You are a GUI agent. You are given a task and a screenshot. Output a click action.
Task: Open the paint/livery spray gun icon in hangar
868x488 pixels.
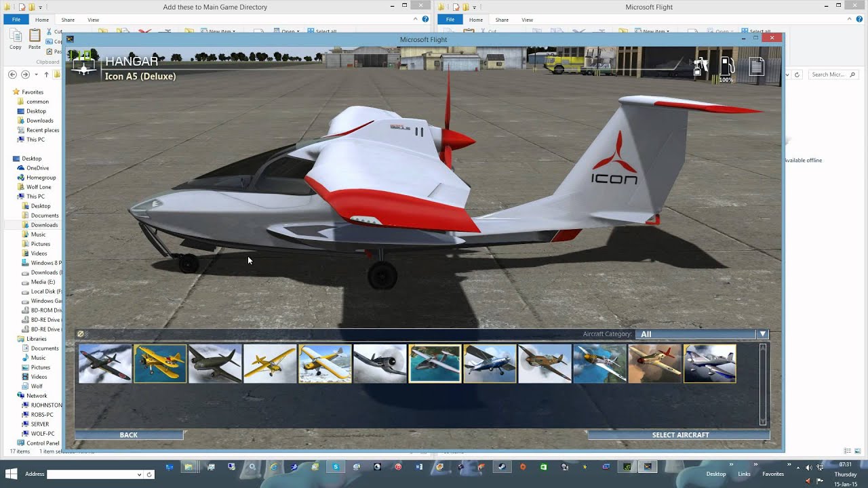click(x=701, y=66)
